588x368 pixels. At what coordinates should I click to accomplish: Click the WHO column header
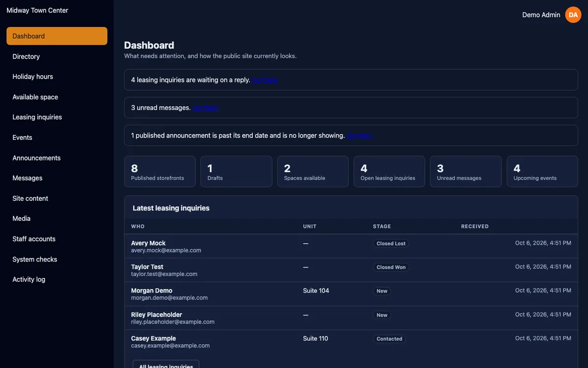138,226
